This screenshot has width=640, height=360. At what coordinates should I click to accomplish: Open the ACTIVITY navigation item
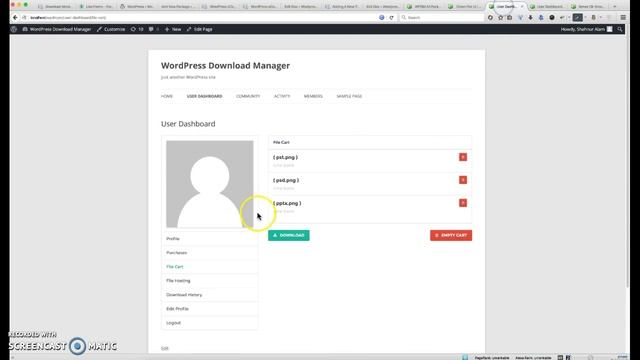[282, 96]
